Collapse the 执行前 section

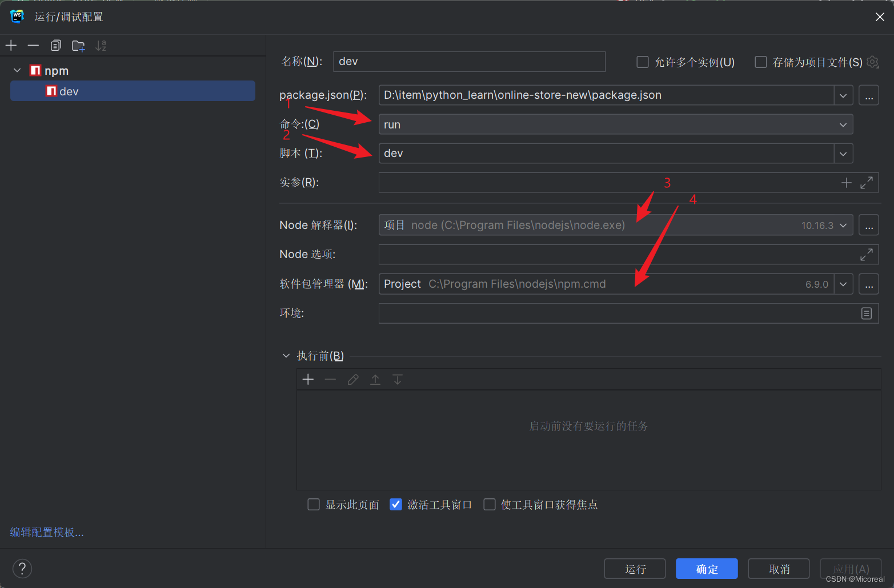pyautogui.click(x=286, y=356)
